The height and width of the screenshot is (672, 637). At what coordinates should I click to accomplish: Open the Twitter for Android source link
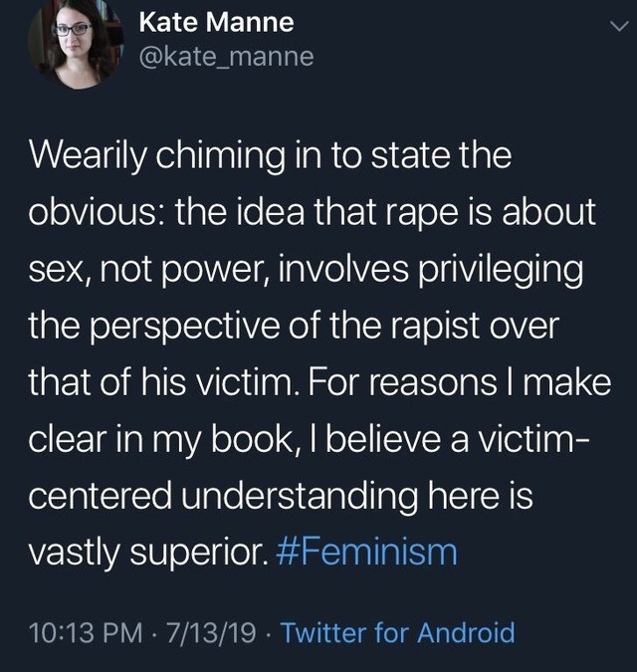coord(397,633)
